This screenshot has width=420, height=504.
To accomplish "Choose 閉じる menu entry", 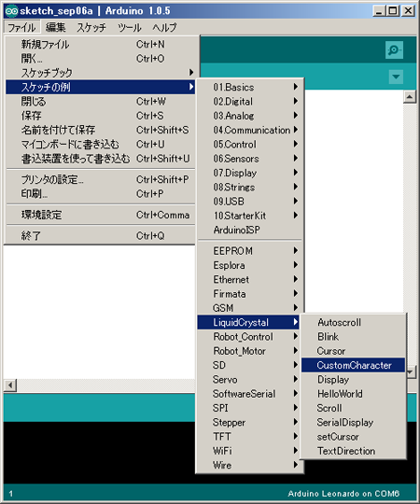I will tap(100, 101).
